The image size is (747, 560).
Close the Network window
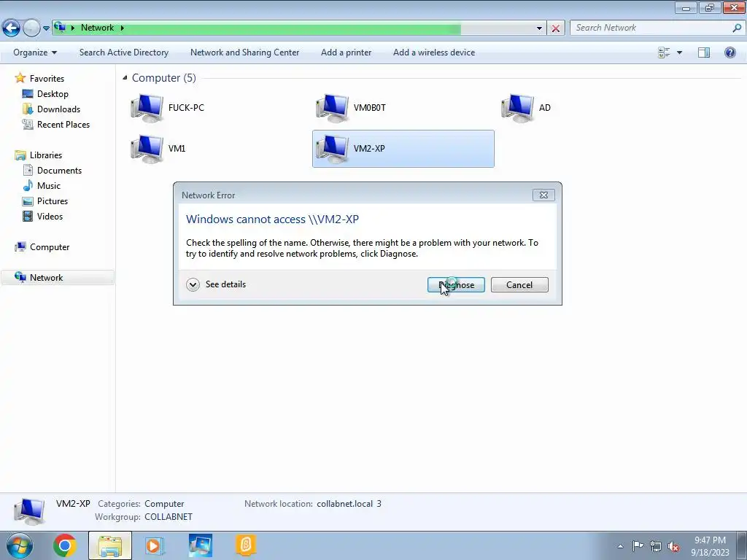(734, 7)
